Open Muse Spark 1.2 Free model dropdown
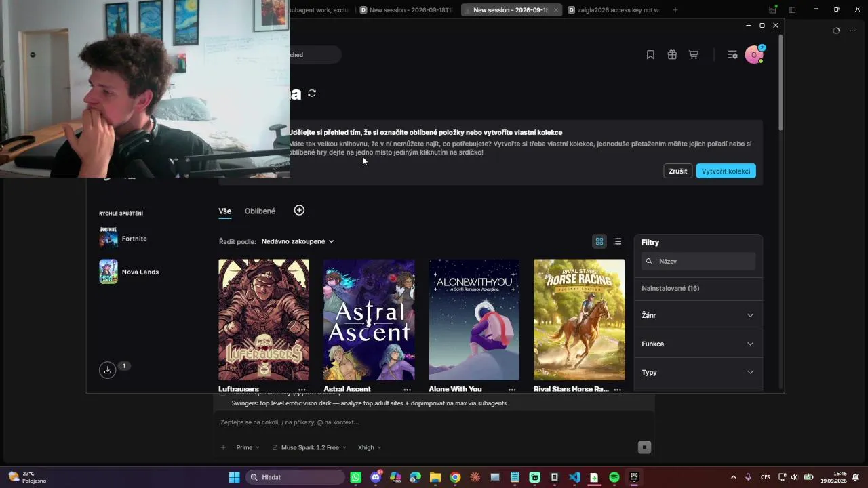This screenshot has width=868, height=488. [x=309, y=447]
